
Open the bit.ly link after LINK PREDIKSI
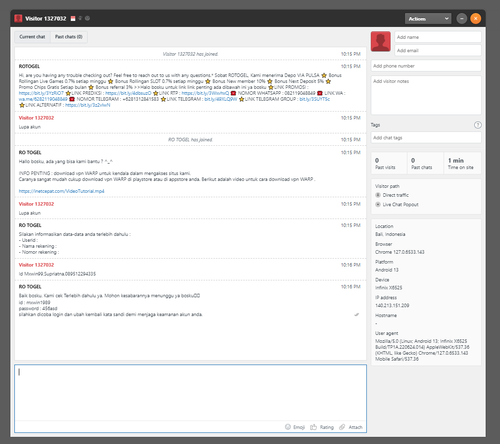(x=128, y=93)
